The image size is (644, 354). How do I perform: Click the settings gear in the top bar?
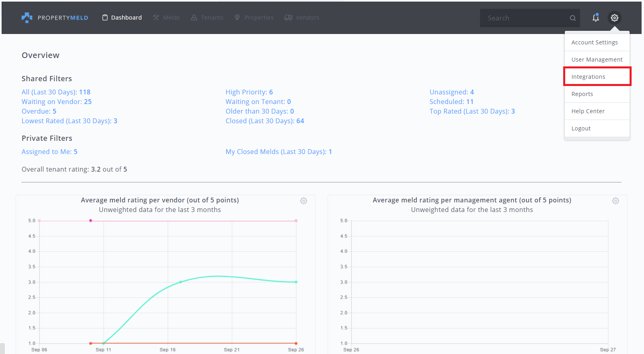pyautogui.click(x=614, y=18)
